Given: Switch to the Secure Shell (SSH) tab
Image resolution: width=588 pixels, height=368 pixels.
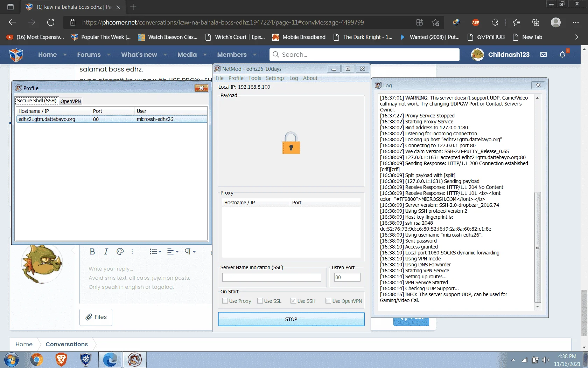Looking at the screenshot, I should [x=37, y=101].
